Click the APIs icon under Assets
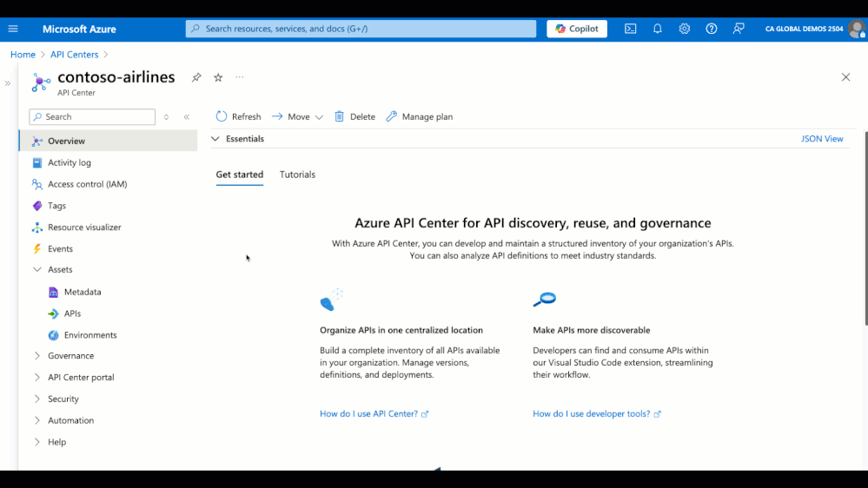The image size is (868, 488). (53, 313)
